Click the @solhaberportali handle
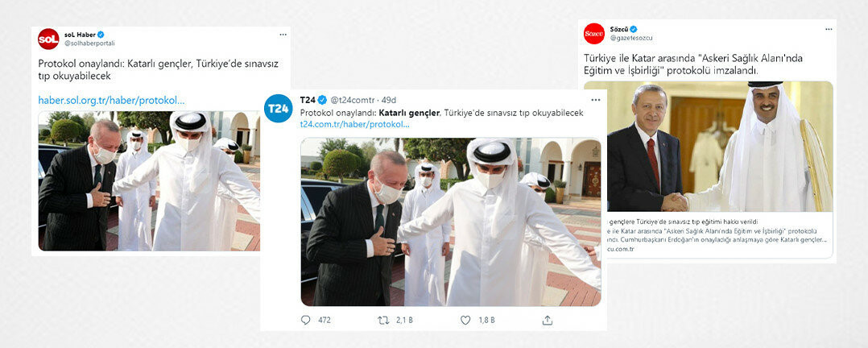 pyautogui.click(x=89, y=43)
